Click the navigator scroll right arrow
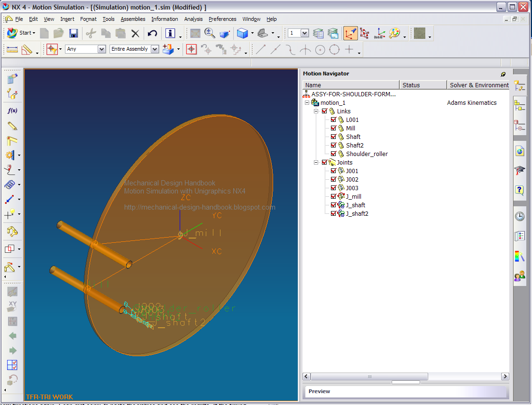This screenshot has height=405, width=532. [505, 376]
